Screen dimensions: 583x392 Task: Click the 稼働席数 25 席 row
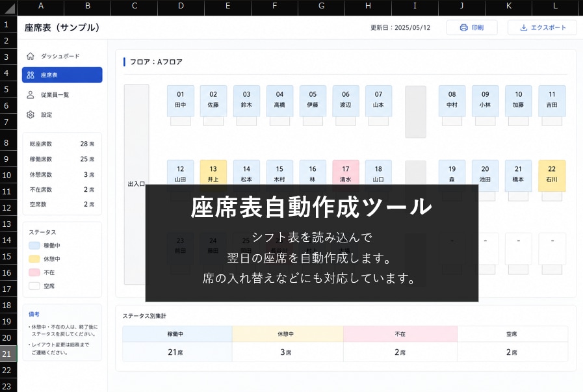pyautogui.click(x=62, y=159)
